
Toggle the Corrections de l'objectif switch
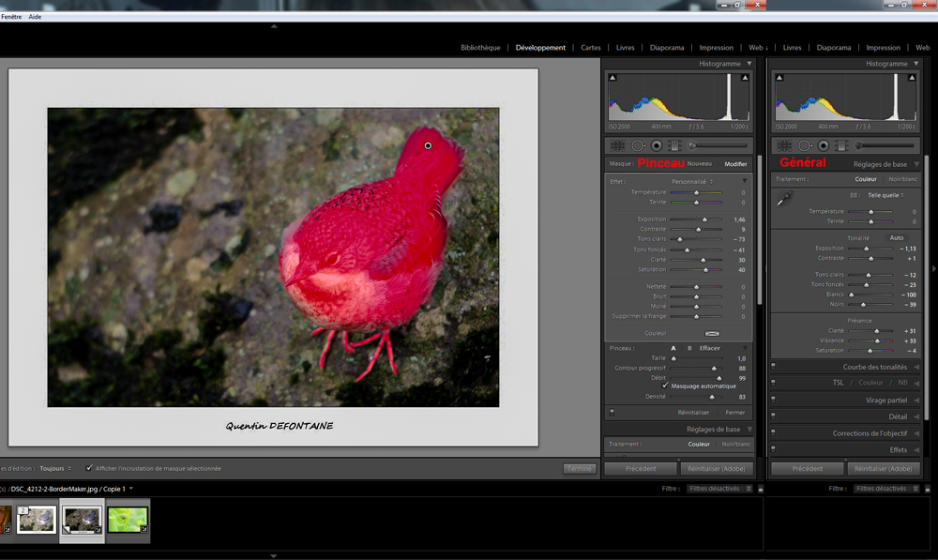pyautogui.click(x=774, y=431)
